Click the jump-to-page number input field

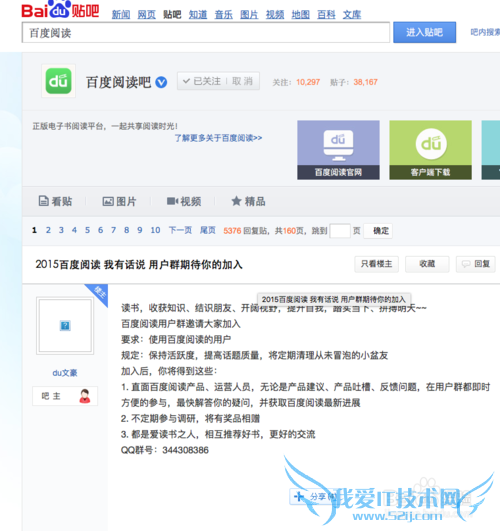pos(340,231)
